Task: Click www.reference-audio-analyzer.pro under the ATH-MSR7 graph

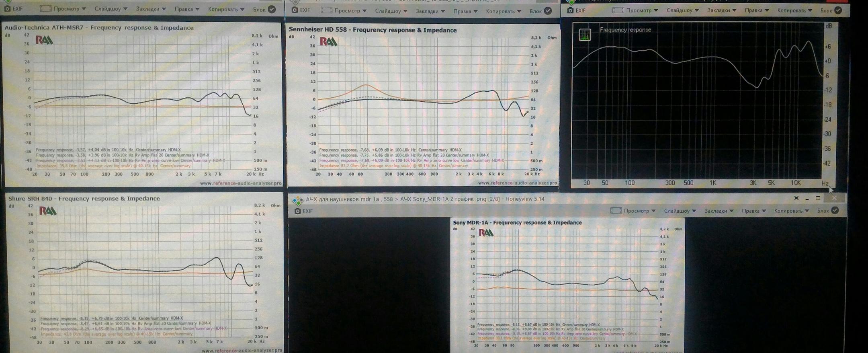Action: (x=241, y=183)
